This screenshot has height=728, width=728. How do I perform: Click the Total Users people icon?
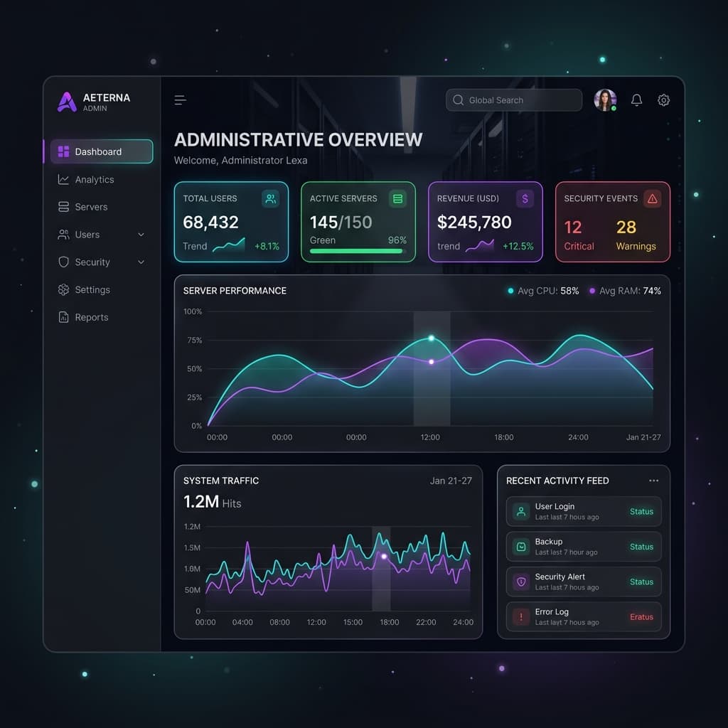pos(270,199)
